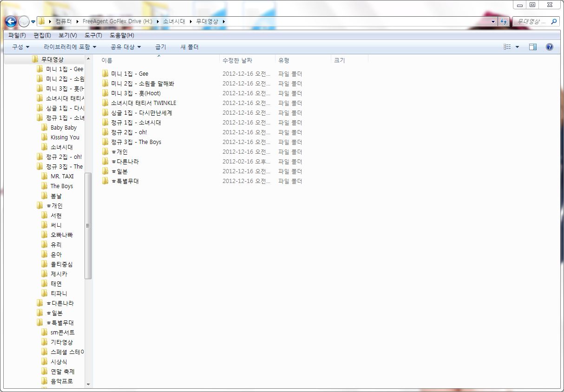Screen dimensions: 564x392
Task: Open the 편집(E) menu
Action: (x=42, y=35)
